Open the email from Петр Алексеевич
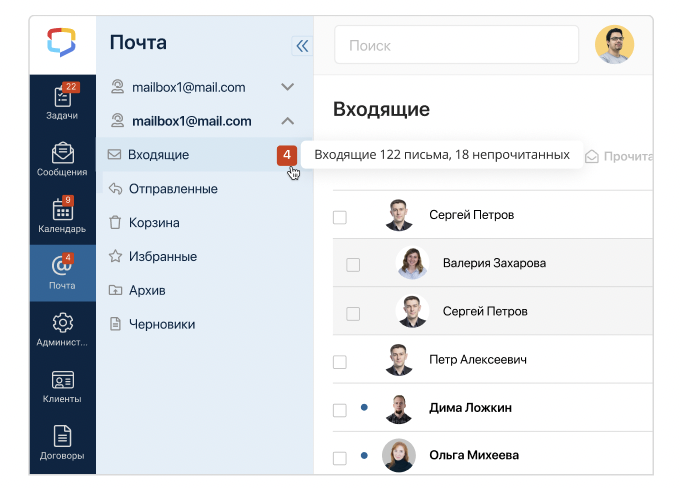The height and width of the screenshot is (488, 680). [x=493, y=359]
